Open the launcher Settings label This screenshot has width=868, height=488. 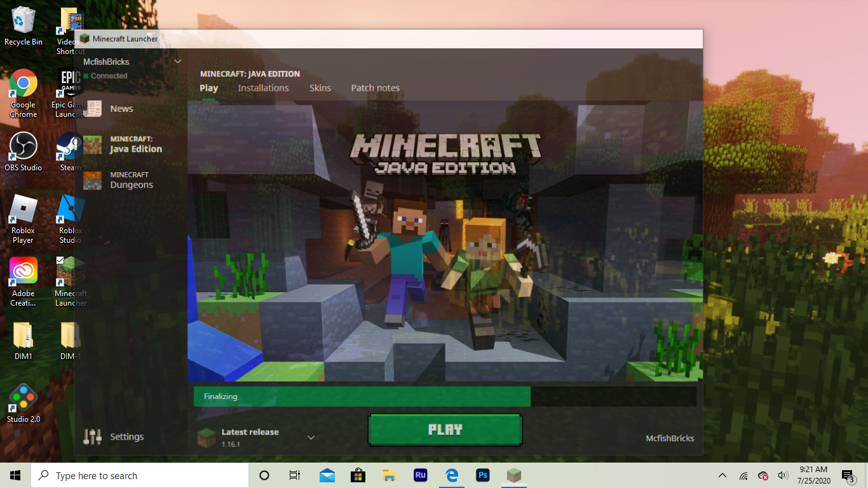click(126, 437)
